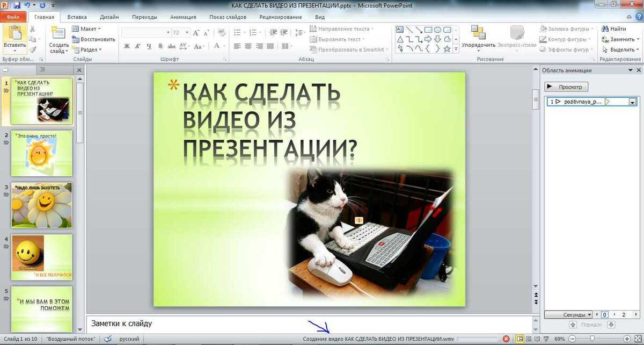Open the font size 72 dropdown
The width and height of the screenshot is (644, 345).
pyautogui.click(x=187, y=33)
